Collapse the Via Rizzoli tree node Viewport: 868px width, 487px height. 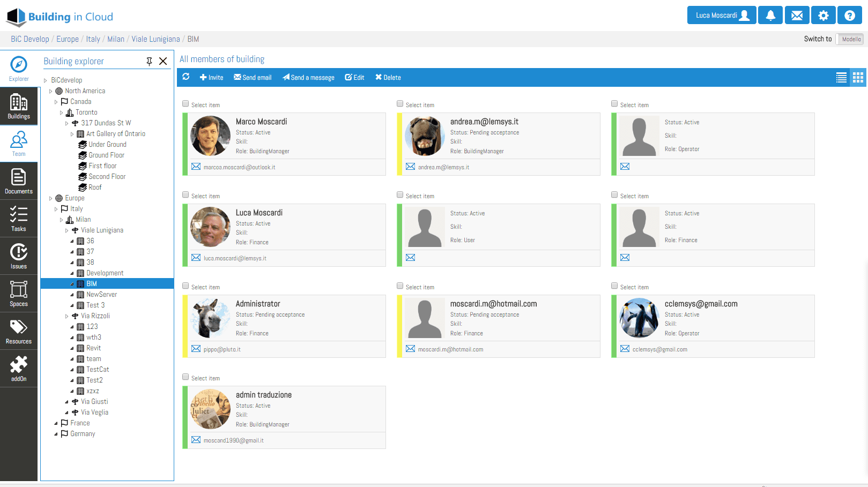(x=67, y=316)
